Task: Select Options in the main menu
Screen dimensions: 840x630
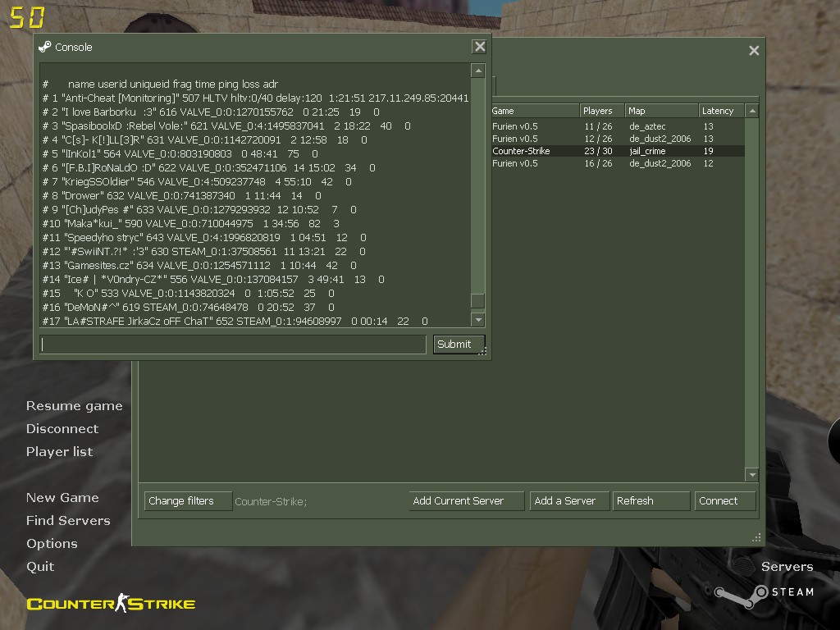Action: pos(52,543)
